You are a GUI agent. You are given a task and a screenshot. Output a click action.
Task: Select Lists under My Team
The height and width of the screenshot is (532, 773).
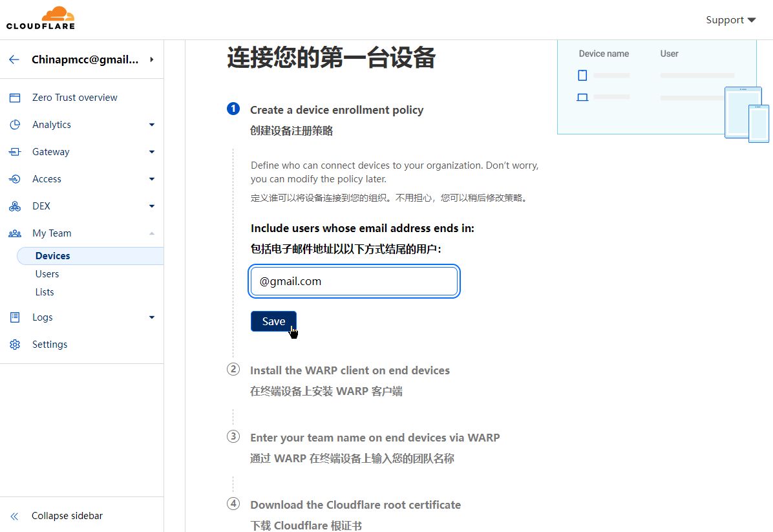point(45,292)
